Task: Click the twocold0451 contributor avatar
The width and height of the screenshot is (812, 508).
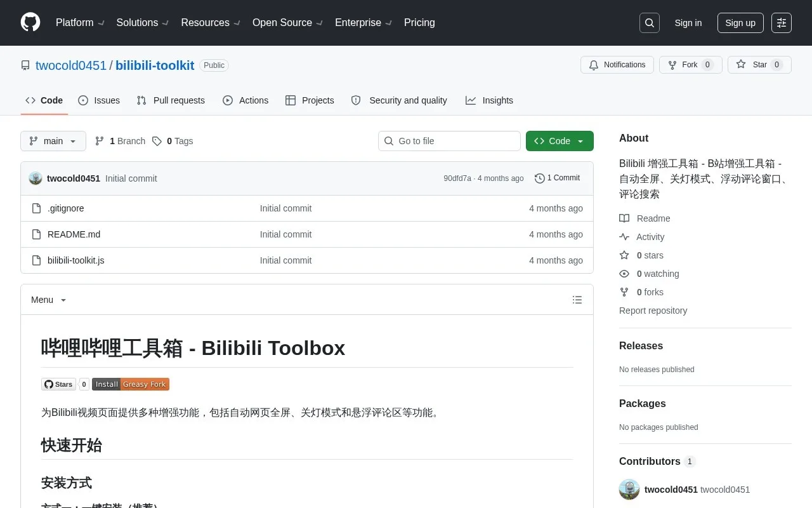Action: [629, 490]
